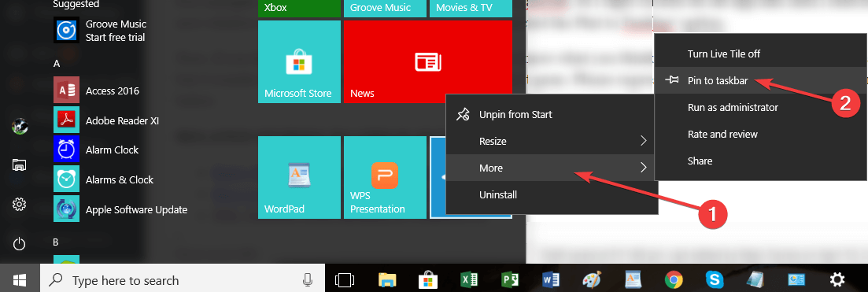
Task: Open the Microsoft Store tile
Action: click(300, 61)
